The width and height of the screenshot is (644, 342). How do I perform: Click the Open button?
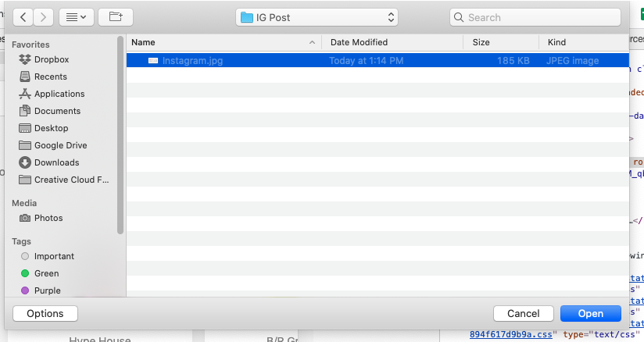click(x=590, y=313)
